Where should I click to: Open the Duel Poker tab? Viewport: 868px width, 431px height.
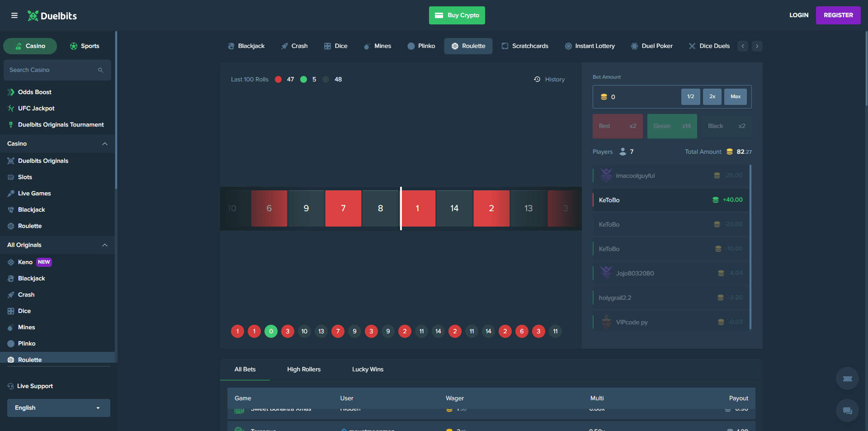coord(652,46)
